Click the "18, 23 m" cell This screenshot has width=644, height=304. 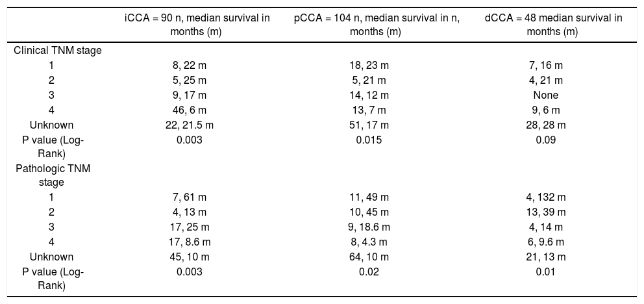tap(377, 65)
